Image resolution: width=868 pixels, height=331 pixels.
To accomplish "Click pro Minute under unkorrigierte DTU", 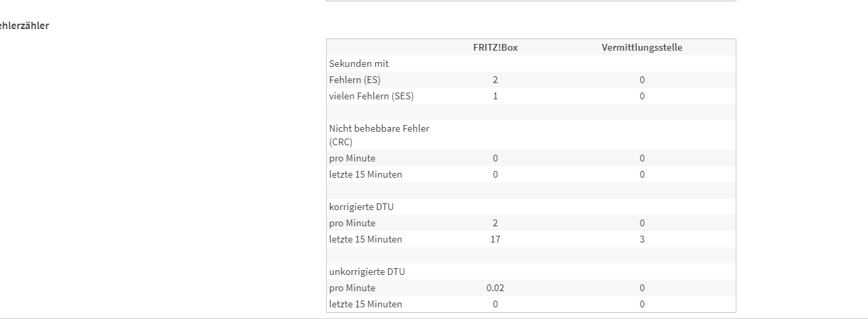I will (x=352, y=288).
